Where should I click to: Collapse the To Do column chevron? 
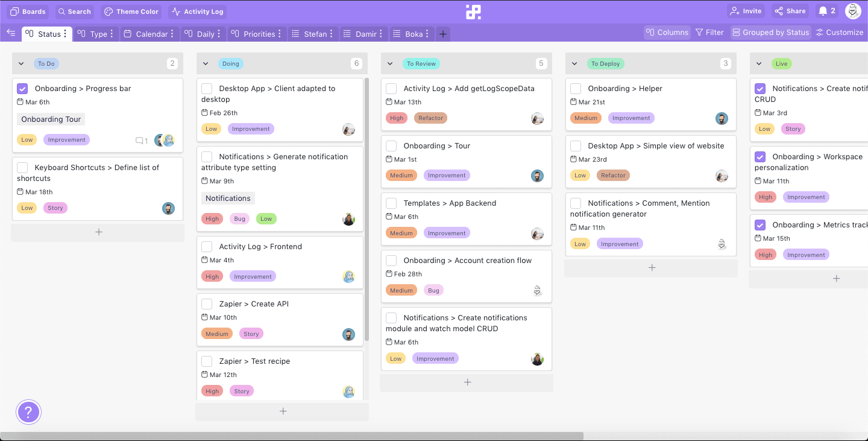click(x=21, y=63)
